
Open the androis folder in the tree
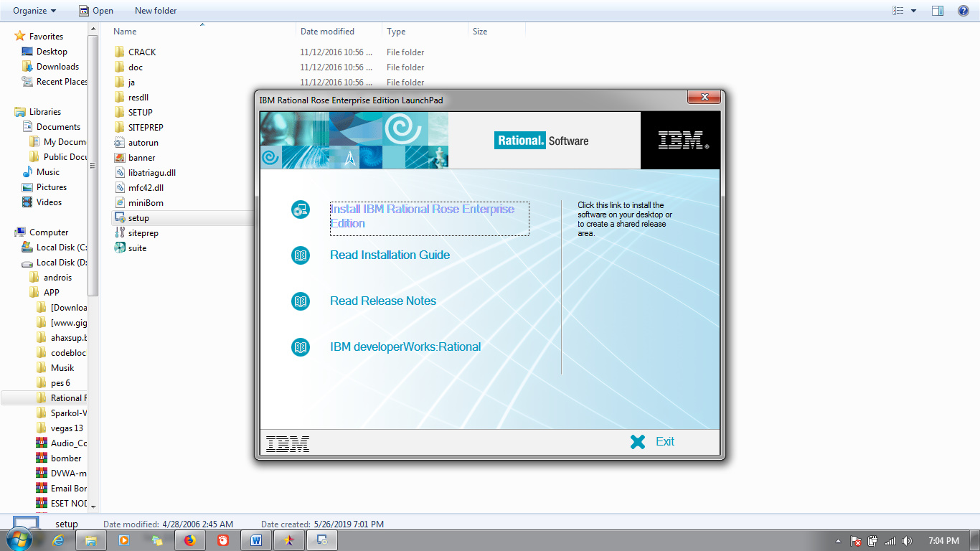pyautogui.click(x=57, y=278)
